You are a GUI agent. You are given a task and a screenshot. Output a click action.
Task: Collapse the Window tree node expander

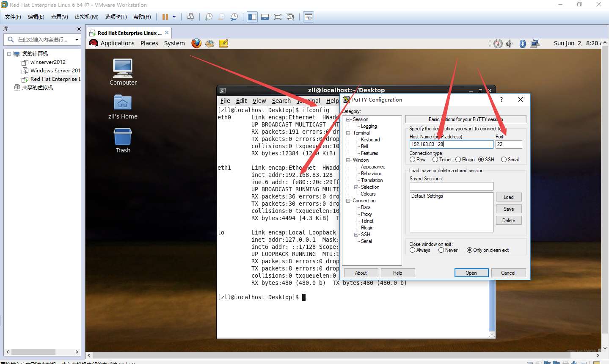(x=348, y=160)
